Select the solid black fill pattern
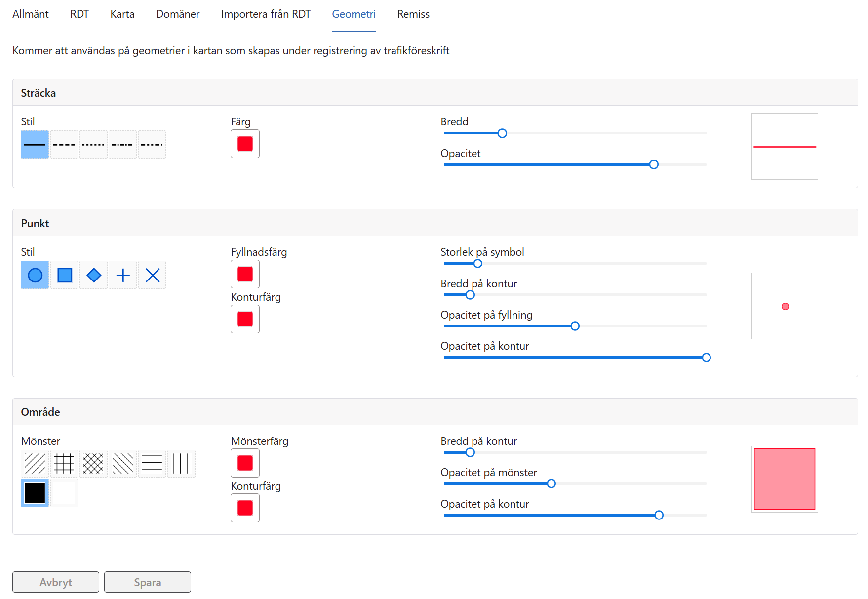 click(35, 493)
